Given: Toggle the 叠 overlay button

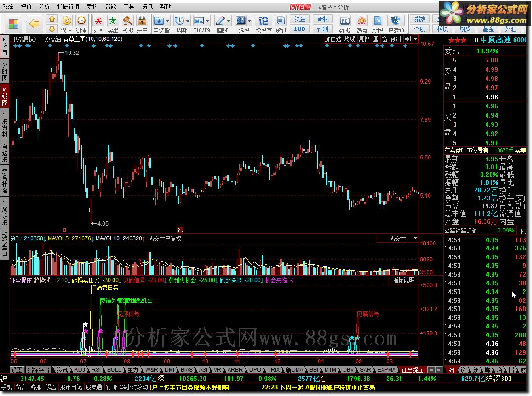Looking at the screenshot, I should (376, 40).
